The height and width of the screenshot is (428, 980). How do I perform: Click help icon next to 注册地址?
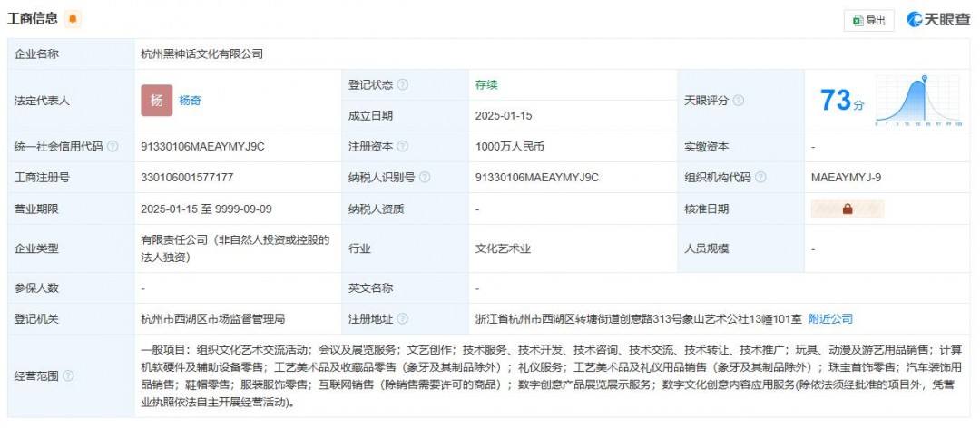[x=403, y=319]
